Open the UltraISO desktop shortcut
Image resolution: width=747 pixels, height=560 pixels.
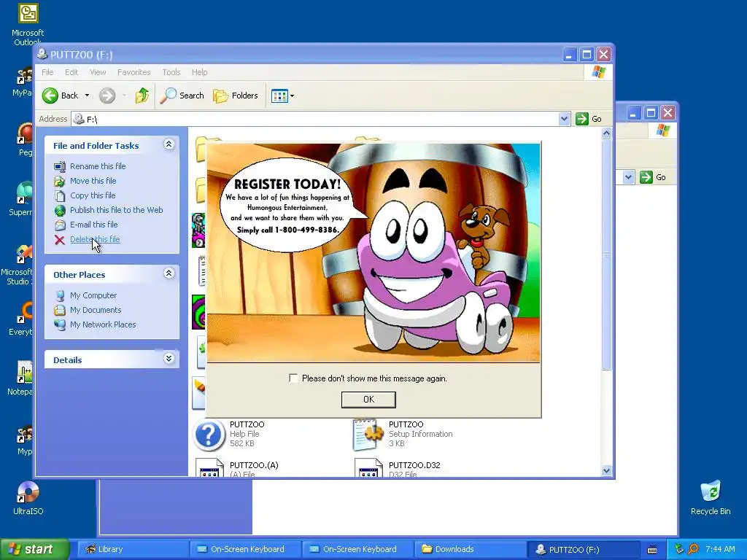point(28,492)
